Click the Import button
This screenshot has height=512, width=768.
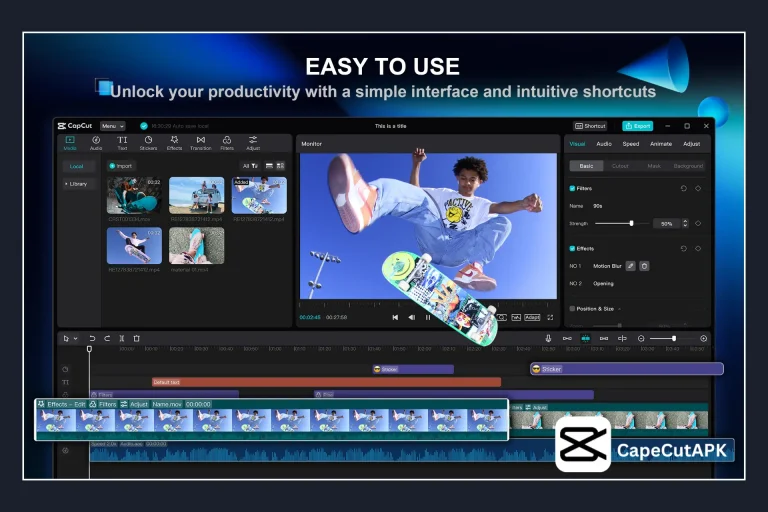(x=120, y=166)
